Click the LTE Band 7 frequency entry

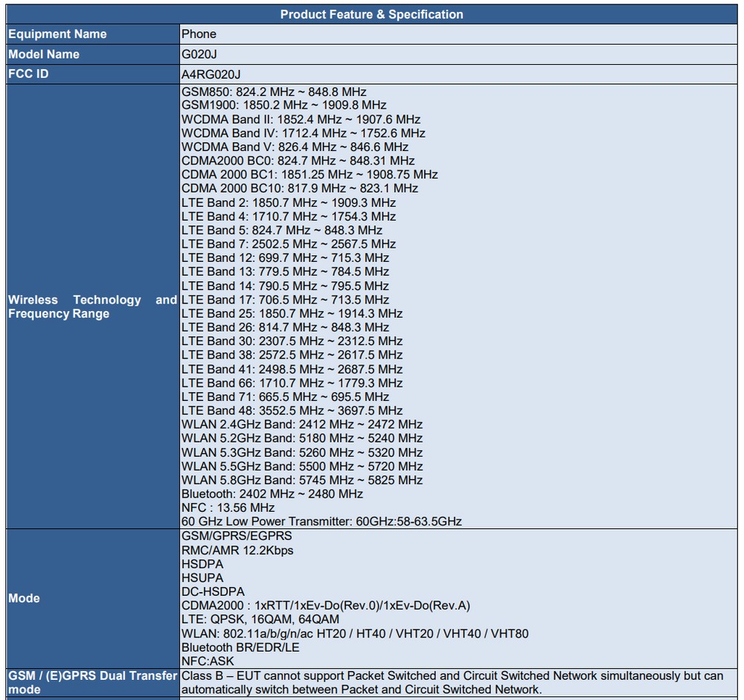pyautogui.click(x=288, y=244)
